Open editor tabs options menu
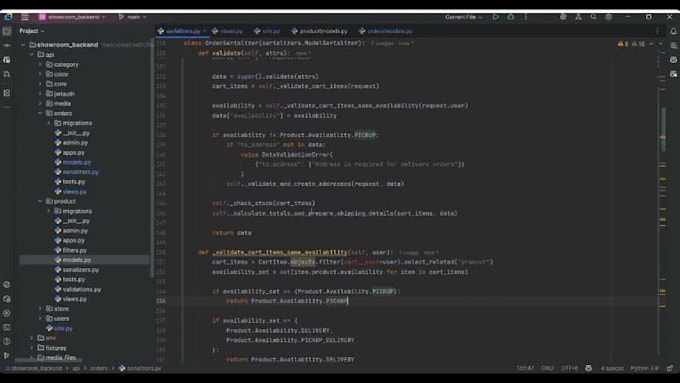Viewport: 680px width, 383px height. 657,31
